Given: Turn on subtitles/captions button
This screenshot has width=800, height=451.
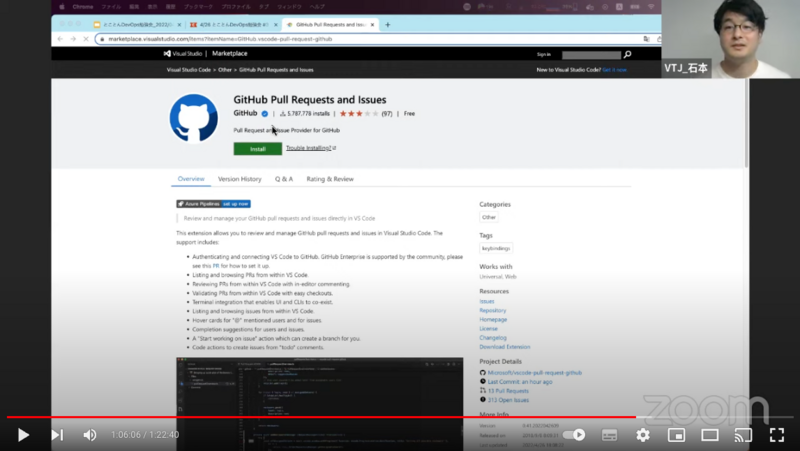Looking at the screenshot, I should tap(609, 435).
